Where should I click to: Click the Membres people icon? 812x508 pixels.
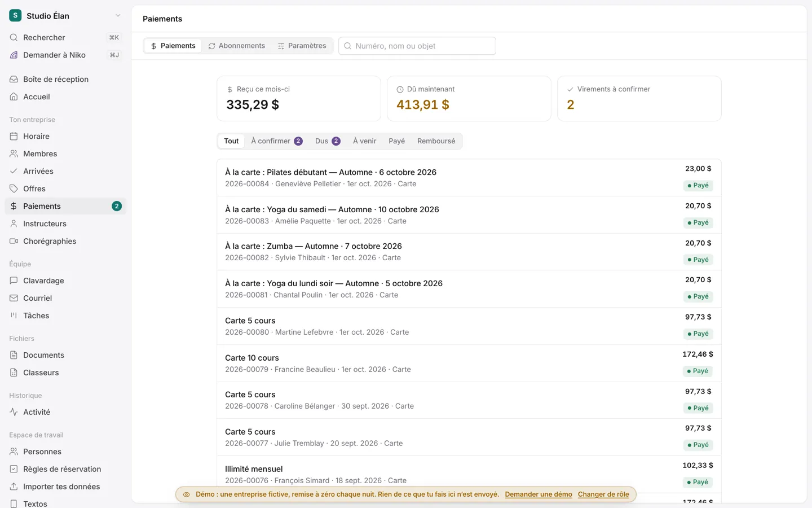14,154
